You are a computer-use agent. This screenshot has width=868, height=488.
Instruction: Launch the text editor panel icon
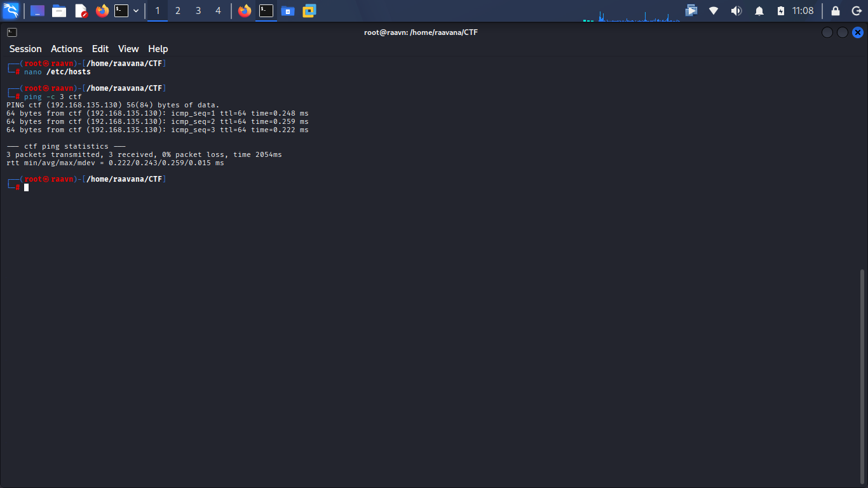(81, 11)
